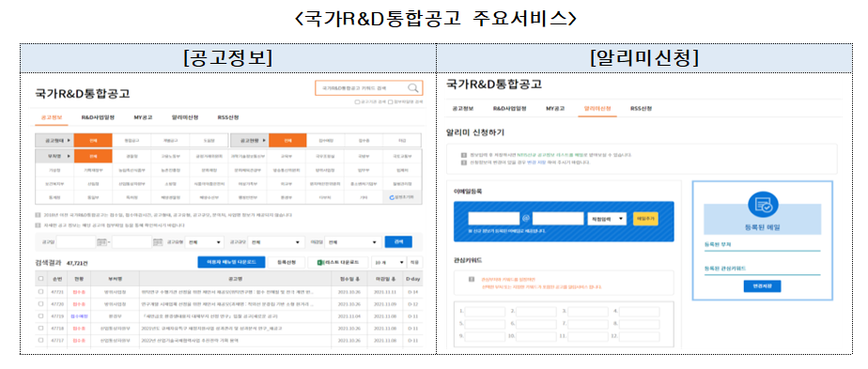This screenshot has width=868, height=369.
Task: Select the RSS신청 tab in the left panel
Action: [228, 117]
